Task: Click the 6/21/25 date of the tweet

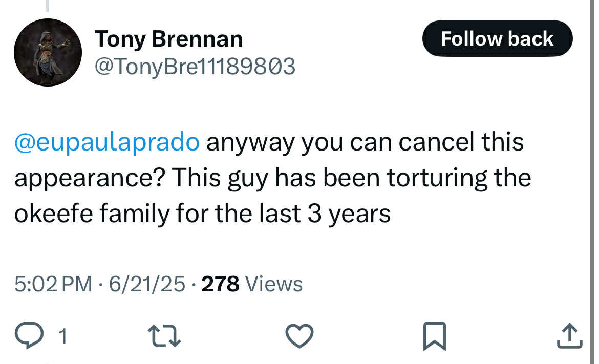Action: (147, 284)
